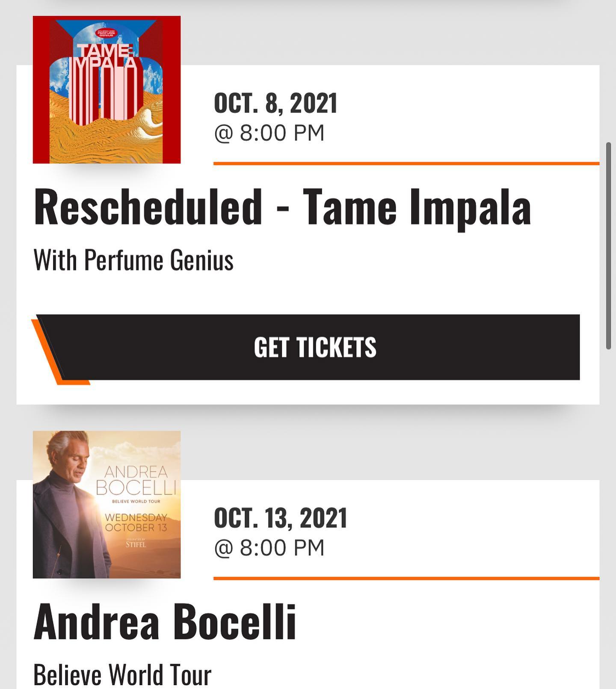
Task: Select the "Rescheduled - Tame Impala" event title
Action: (282, 208)
